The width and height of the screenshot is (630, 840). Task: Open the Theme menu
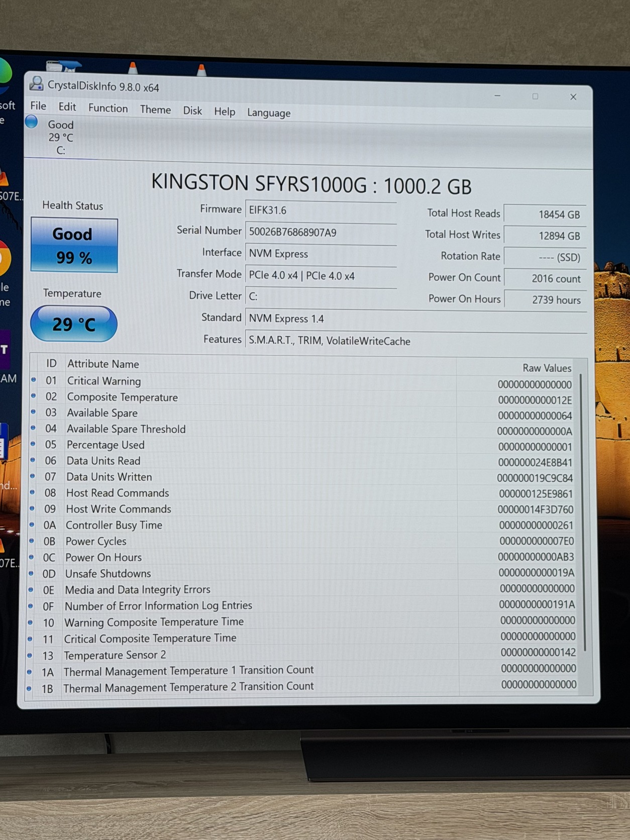pyautogui.click(x=155, y=110)
